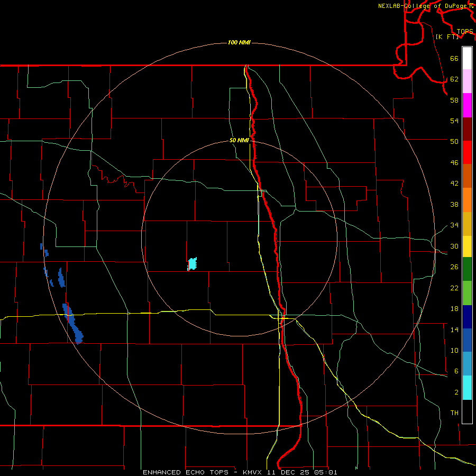This screenshot has height=476, width=476.
Task: Click the cyan echo blob inside 50 NMI ring
Action: (192, 264)
